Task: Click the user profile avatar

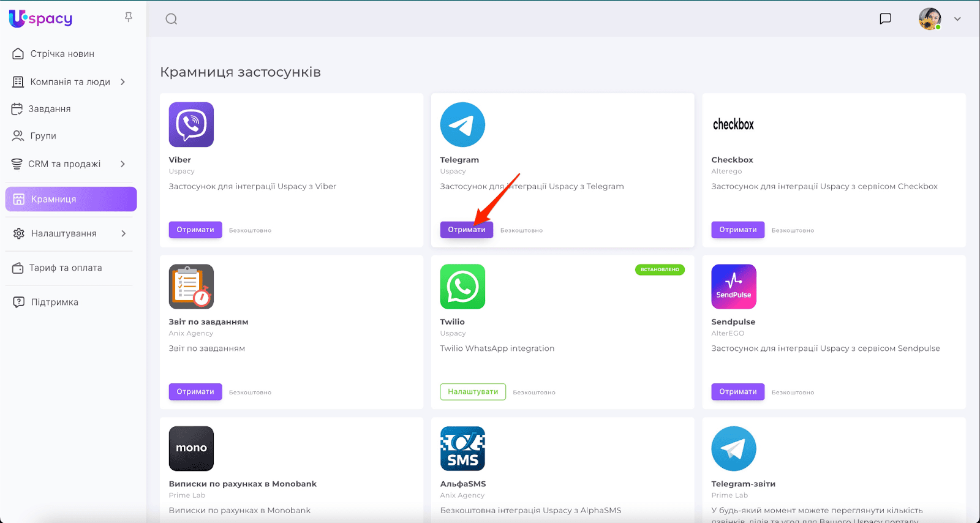Action: (930, 19)
